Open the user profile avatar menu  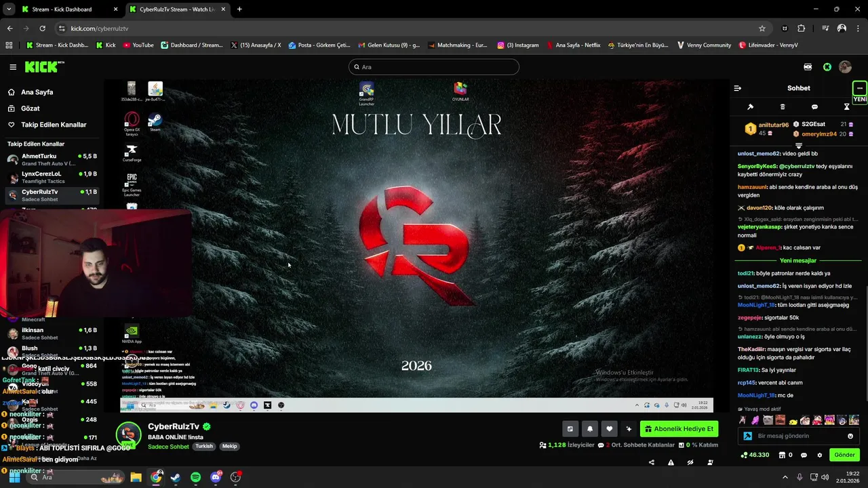(845, 67)
